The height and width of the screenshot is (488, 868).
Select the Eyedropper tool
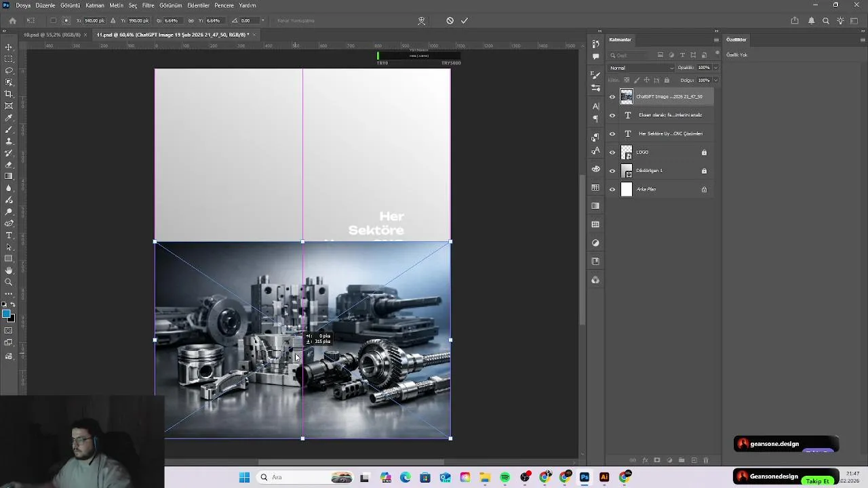[9, 118]
